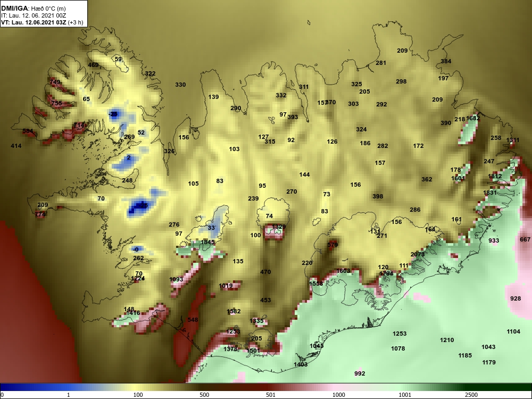Click the 298 map value
The width and height of the screenshot is (532, 399).
tap(401, 81)
